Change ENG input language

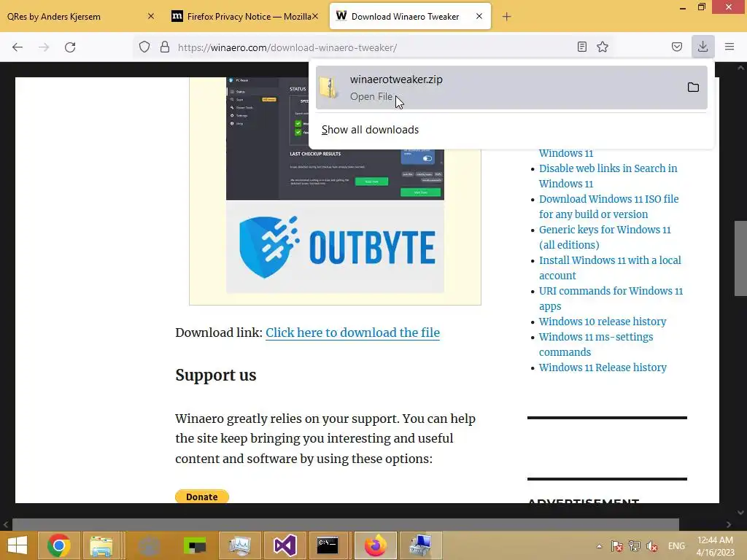click(676, 546)
